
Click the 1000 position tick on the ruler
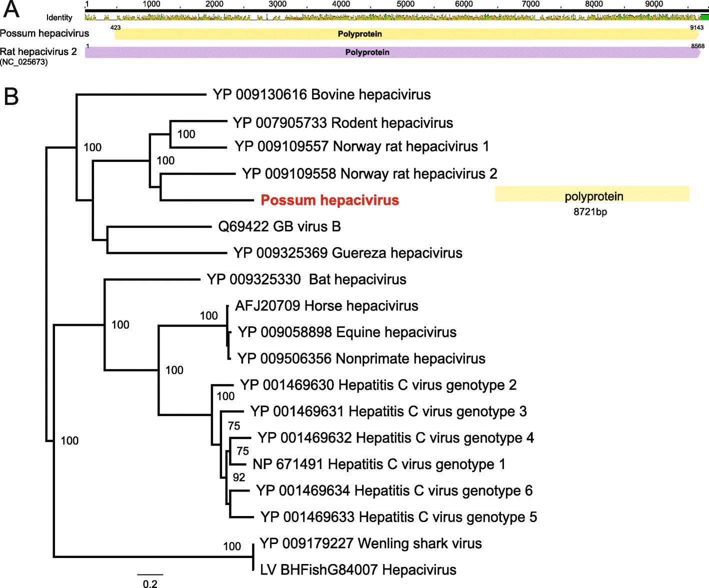pyautogui.click(x=151, y=4)
